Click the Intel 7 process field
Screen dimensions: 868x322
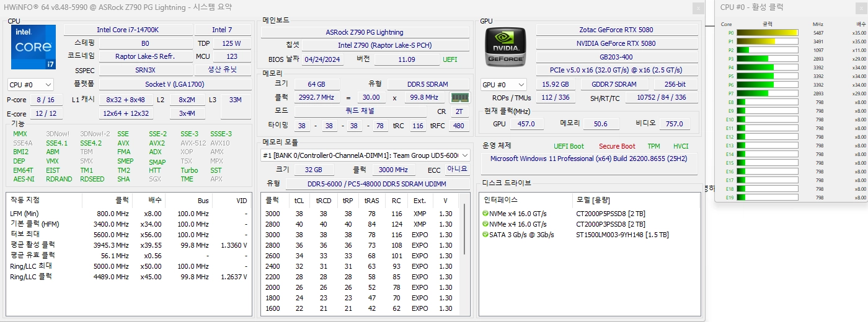[223, 30]
